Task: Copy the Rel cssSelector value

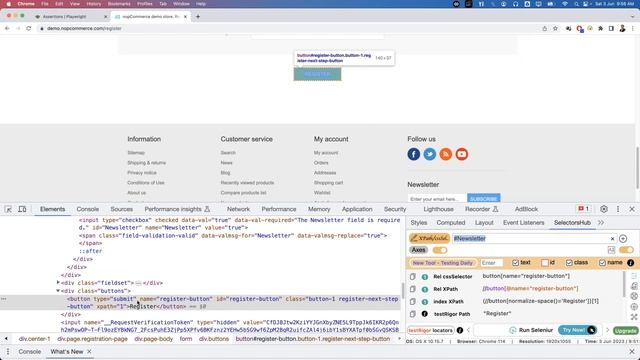Action: click(x=413, y=276)
